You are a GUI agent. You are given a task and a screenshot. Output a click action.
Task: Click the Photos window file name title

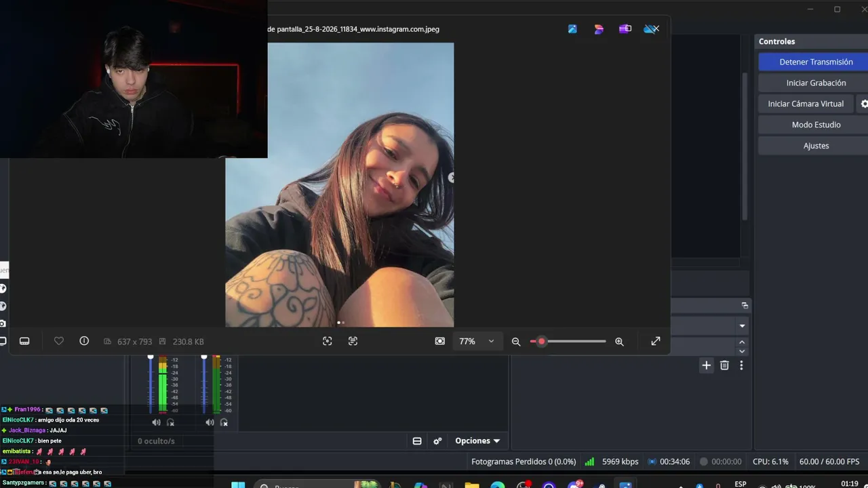tap(353, 29)
